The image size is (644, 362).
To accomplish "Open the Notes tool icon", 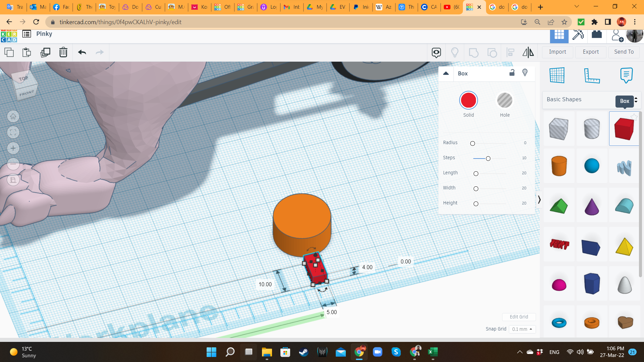I will pos(626,75).
